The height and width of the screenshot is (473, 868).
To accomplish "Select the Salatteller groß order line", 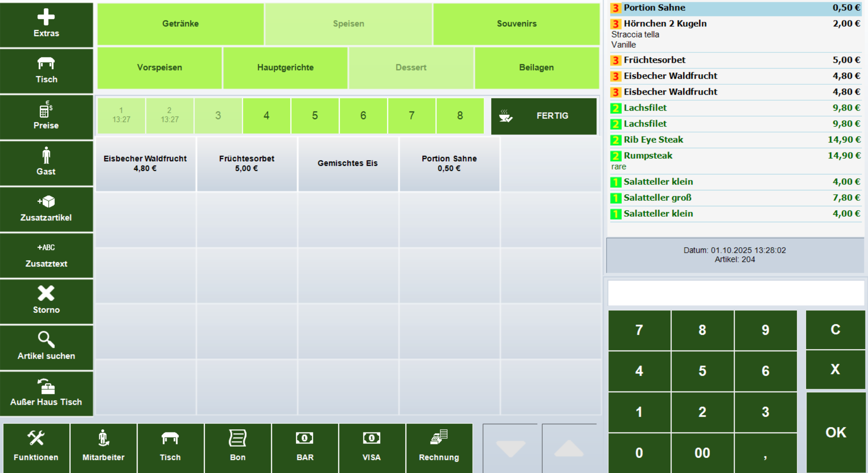I will tap(735, 198).
